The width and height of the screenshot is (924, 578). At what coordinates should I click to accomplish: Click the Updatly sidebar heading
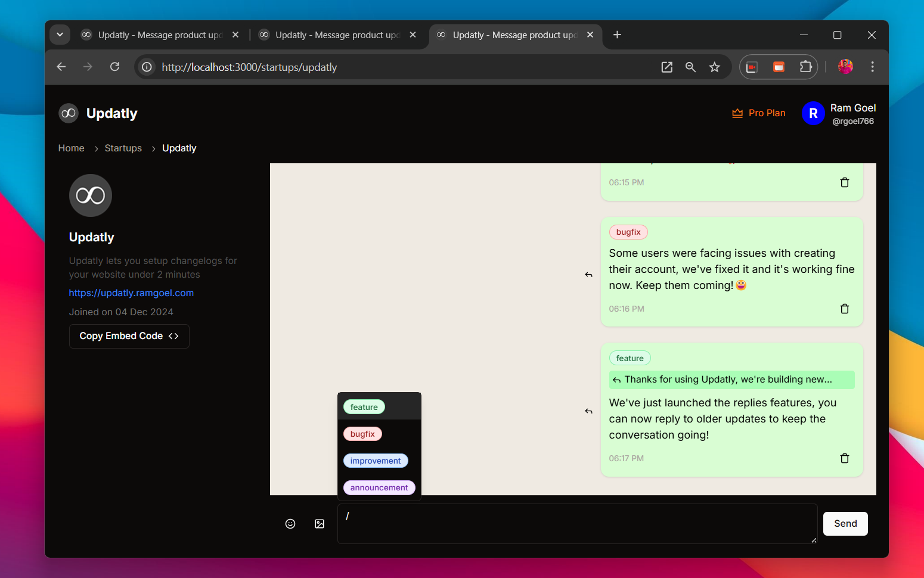[x=92, y=237]
